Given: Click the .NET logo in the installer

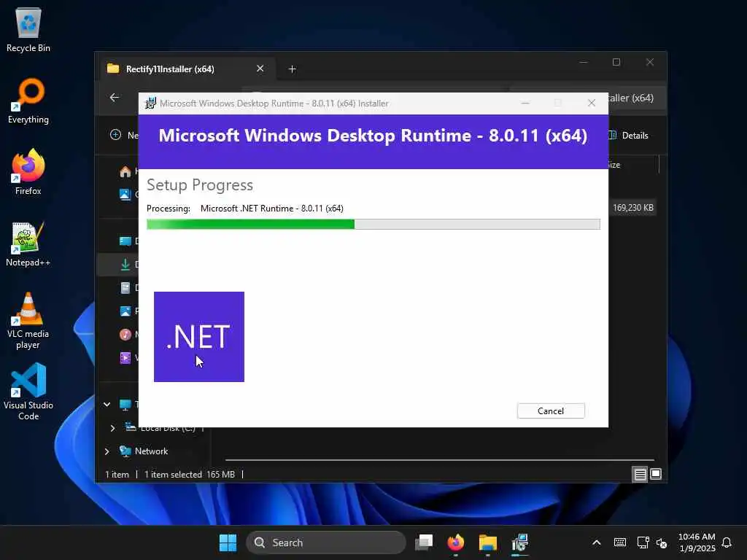Looking at the screenshot, I should 199,337.
